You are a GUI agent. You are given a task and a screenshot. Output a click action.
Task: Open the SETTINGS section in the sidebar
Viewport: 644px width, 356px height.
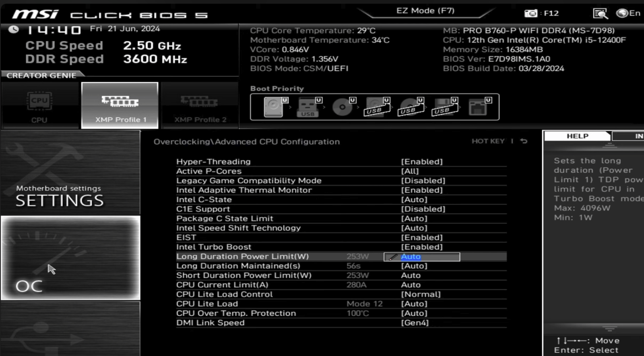coord(70,172)
